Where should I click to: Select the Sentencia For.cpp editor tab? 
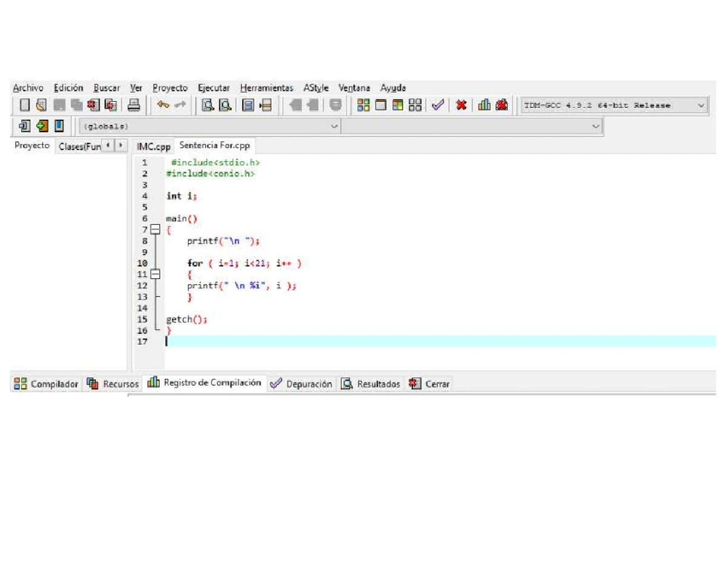pos(215,146)
